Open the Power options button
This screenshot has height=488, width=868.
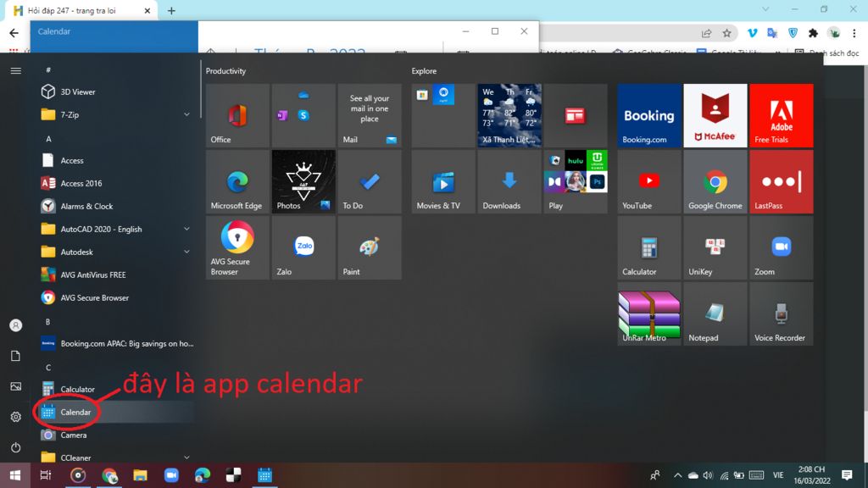(x=15, y=447)
